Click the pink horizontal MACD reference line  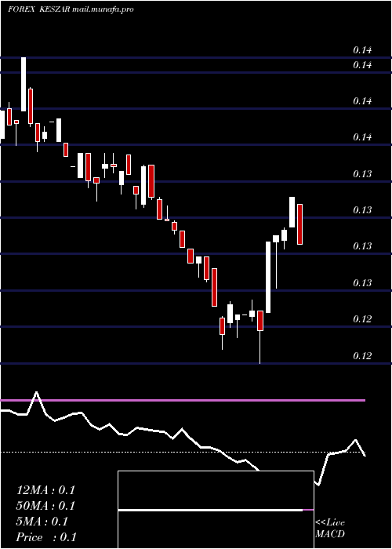(x=183, y=400)
